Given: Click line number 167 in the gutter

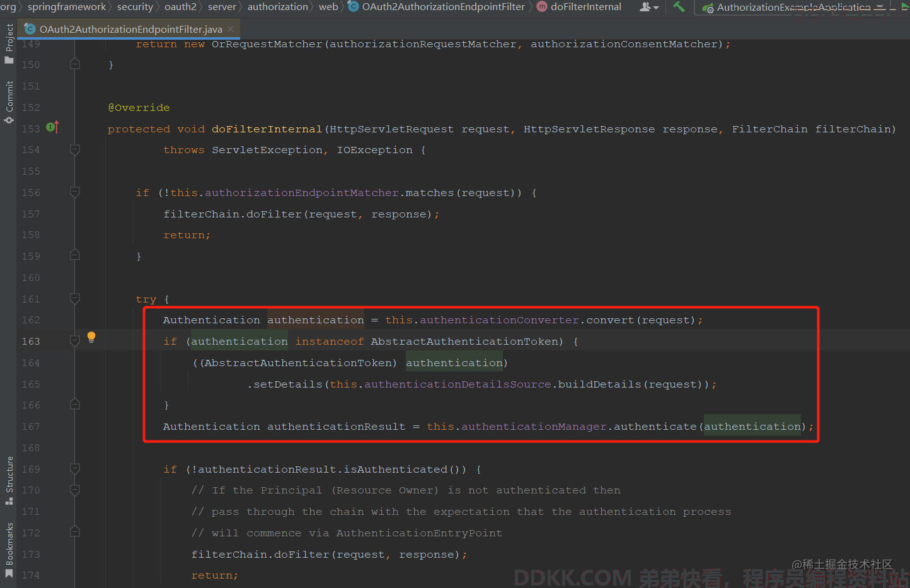Looking at the screenshot, I should tap(31, 427).
